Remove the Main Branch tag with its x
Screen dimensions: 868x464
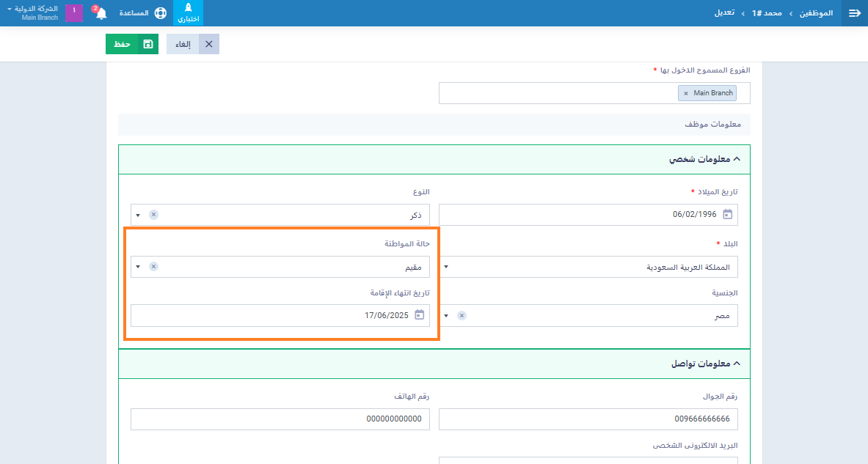tap(686, 94)
